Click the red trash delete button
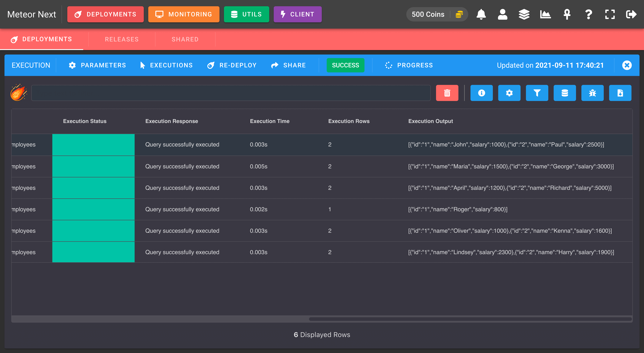This screenshot has height=353, width=644. [x=447, y=93]
